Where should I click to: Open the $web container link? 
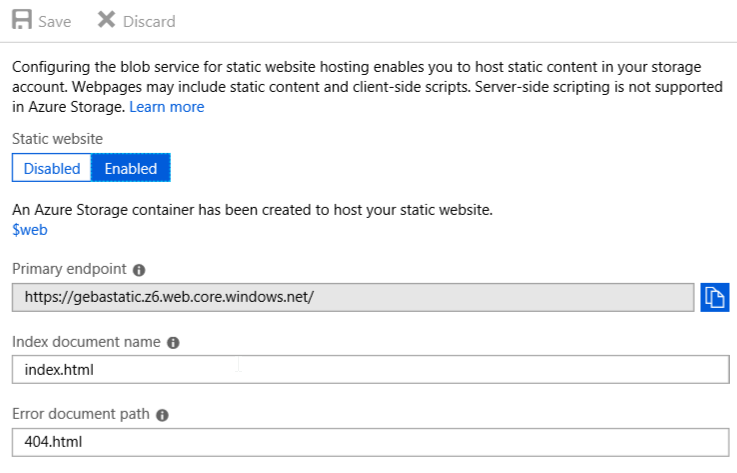pos(30,229)
